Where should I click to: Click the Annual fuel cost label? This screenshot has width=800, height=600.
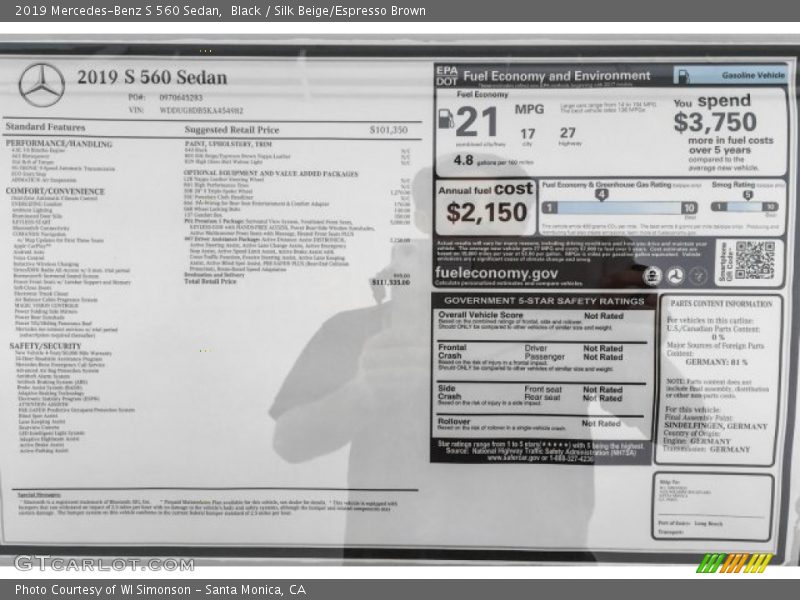click(485, 189)
